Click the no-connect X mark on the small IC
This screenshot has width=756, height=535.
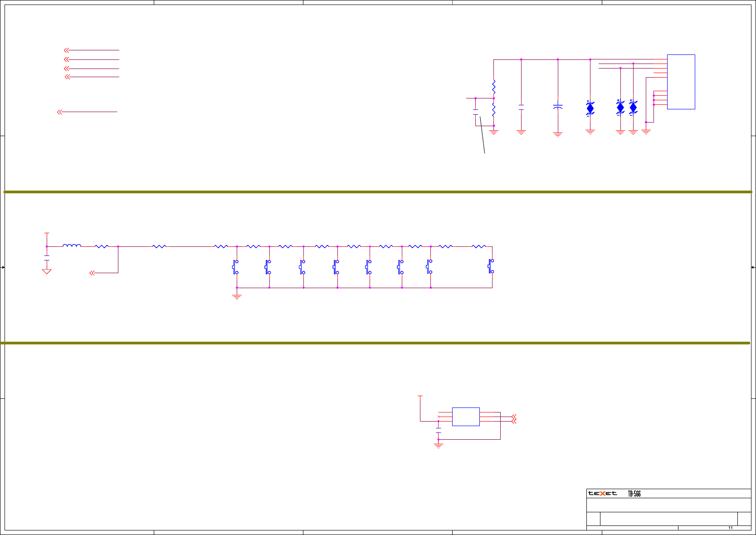438,417
